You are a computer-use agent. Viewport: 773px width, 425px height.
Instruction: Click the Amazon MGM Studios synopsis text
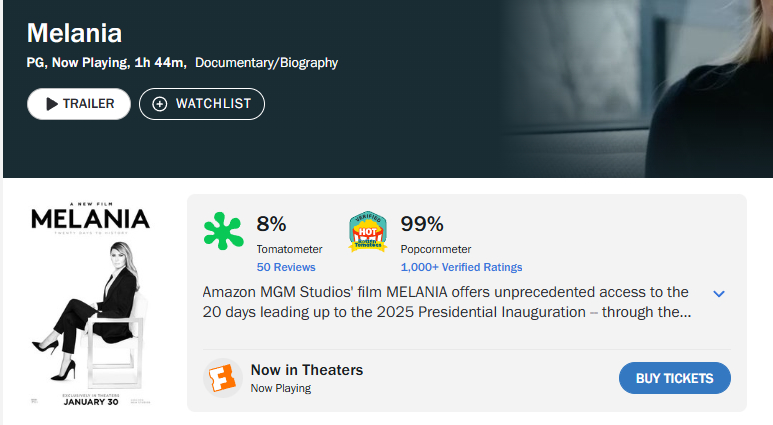pyautogui.click(x=445, y=302)
